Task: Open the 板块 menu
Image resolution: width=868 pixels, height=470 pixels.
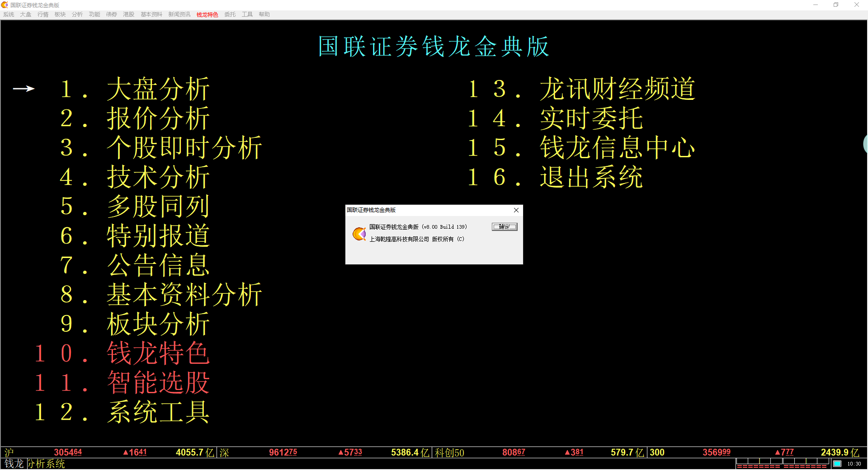Action: [x=60, y=14]
